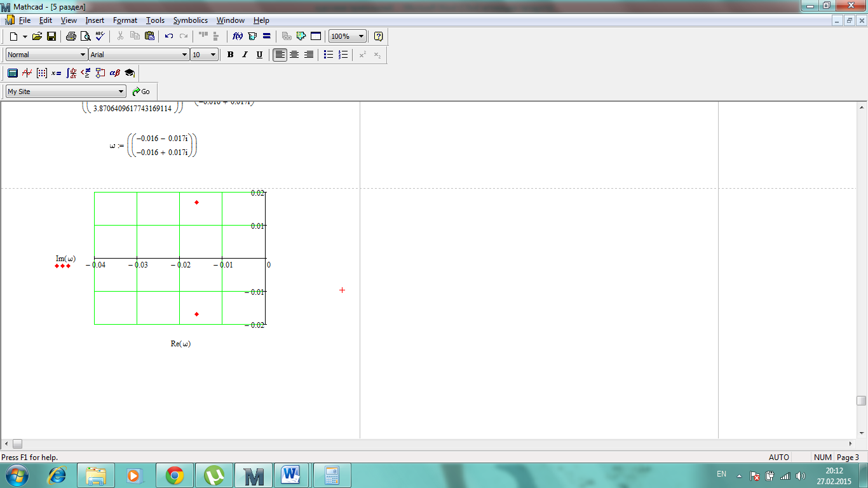868x488 pixels.
Task: Toggle center text alignment
Action: pos(294,55)
